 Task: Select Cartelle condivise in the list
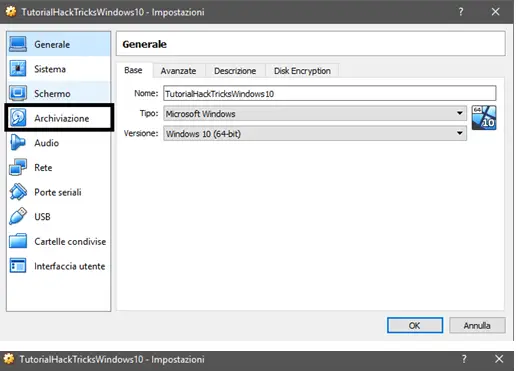coord(59,241)
